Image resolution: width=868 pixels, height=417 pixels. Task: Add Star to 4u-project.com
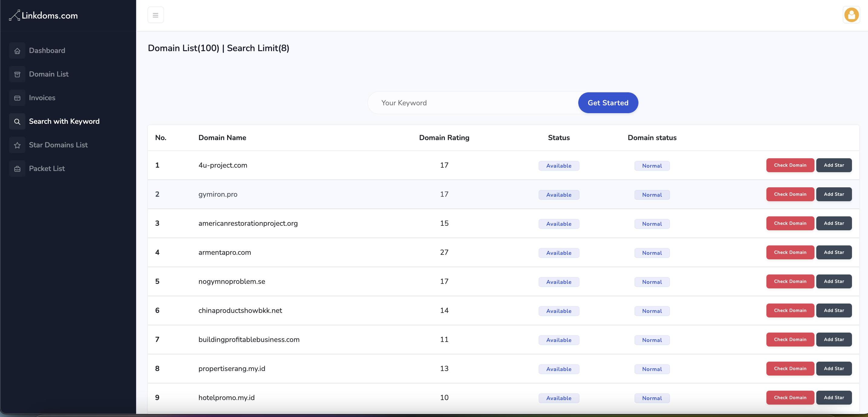click(834, 165)
